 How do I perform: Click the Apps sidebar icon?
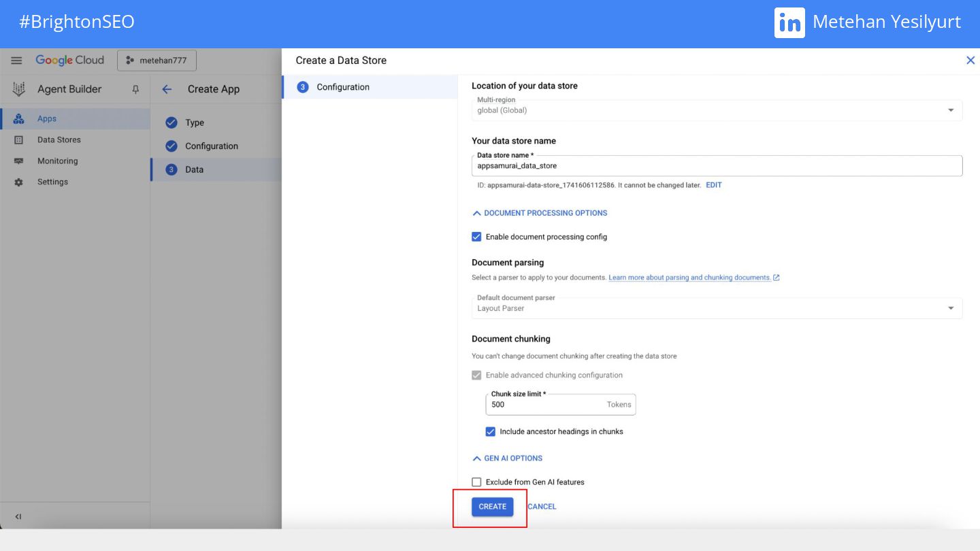pyautogui.click(x=18, y=118)
